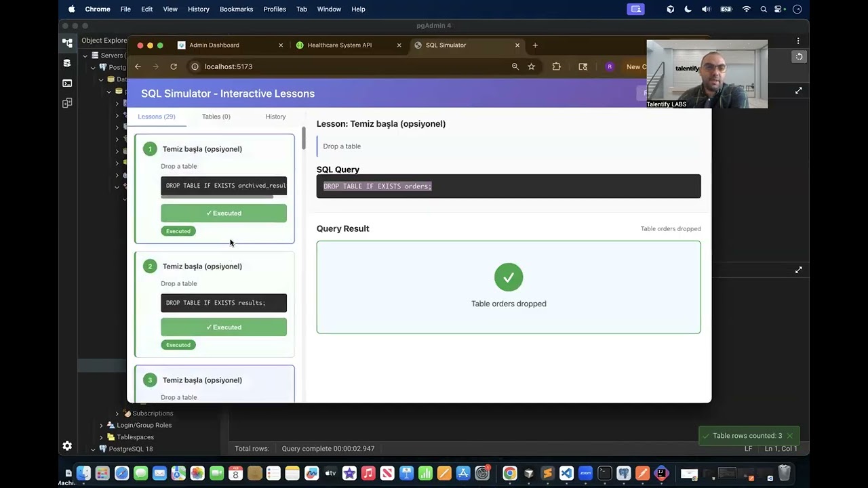Maximize lower pgAdmin panel with arrows
The width and height of the screenshot is (868, 488).
point(799,270)
